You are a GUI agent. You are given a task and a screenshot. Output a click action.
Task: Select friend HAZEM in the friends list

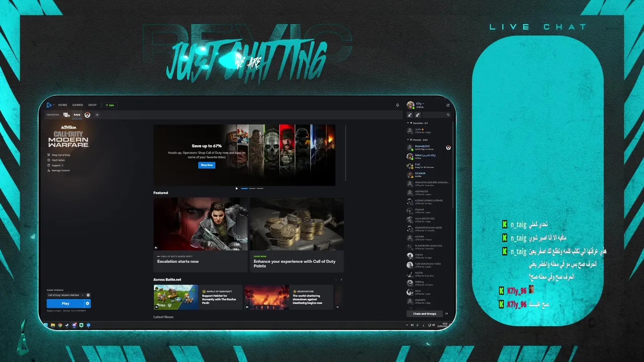pos(429,274)
